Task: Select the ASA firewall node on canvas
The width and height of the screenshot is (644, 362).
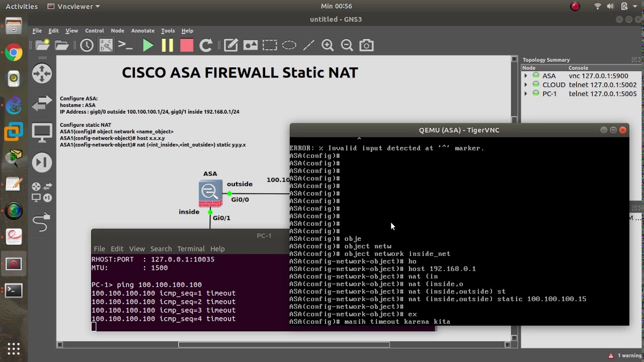Action: pos(210,193)
